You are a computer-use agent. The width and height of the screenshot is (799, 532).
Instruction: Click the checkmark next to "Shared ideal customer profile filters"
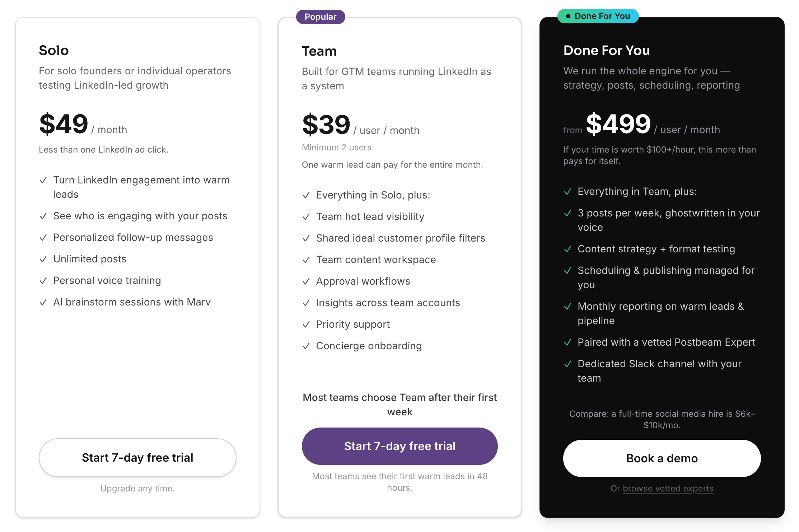(x=307, y=238)
